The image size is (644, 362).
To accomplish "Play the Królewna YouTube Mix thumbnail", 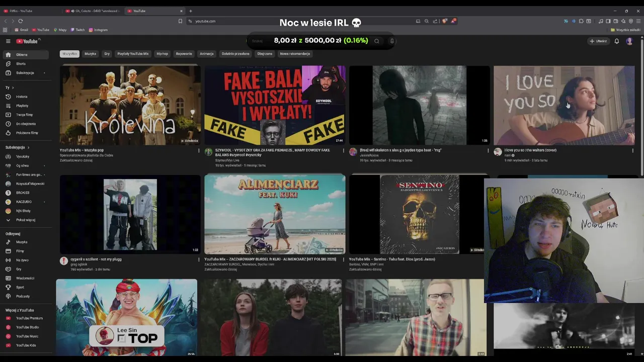I will (x=130, y=105).
